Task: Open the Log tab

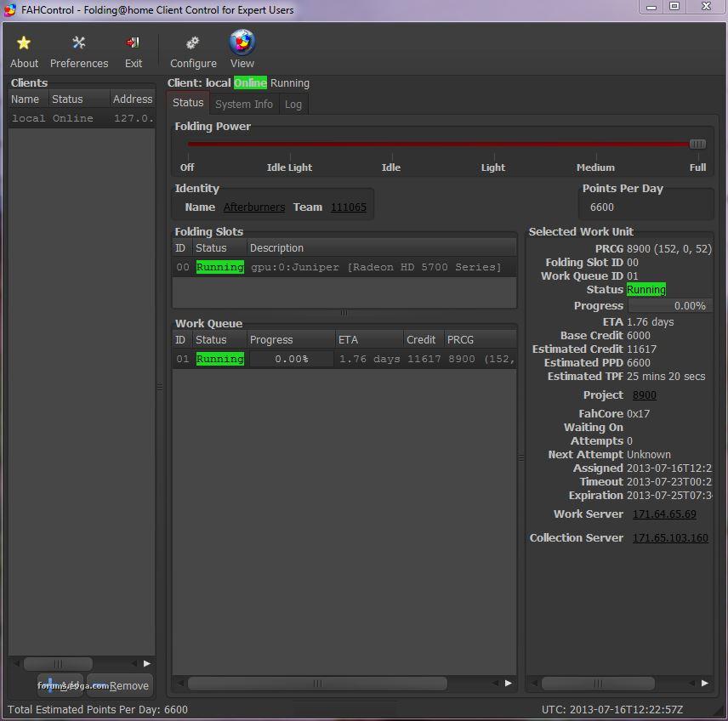Action: 293,104
